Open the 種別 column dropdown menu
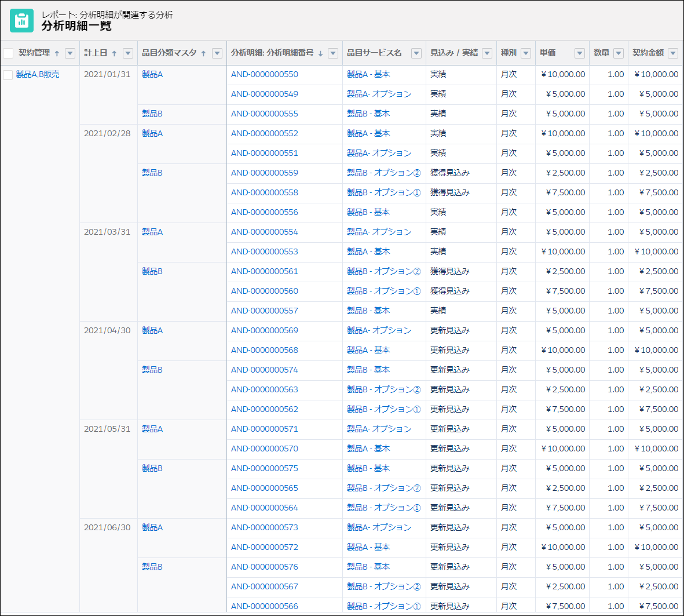Viewport: 684px width, 616px height. pyautogui.click(x=526, y=53)
